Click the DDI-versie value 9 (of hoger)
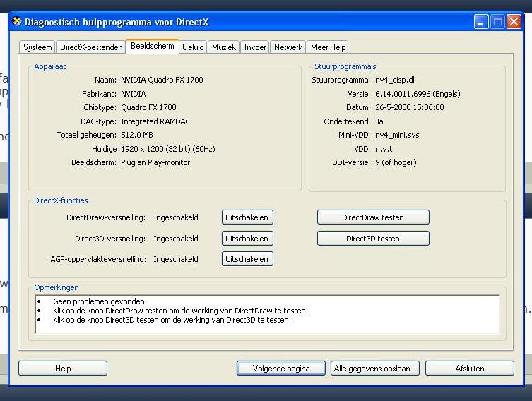Image resolution: width=532 pixels, height=401 pixels. coord(396,162)
